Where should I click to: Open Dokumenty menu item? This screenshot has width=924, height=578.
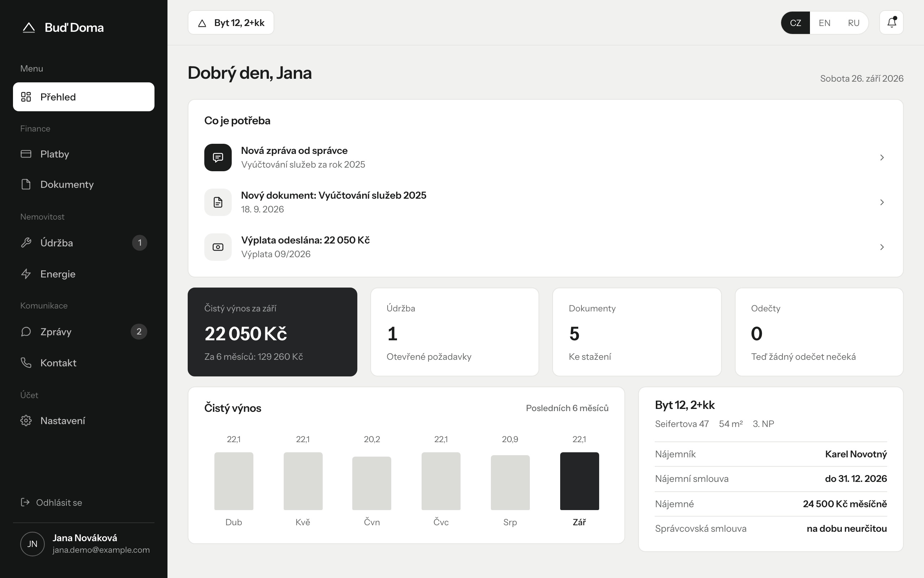(x=84, y=184)
